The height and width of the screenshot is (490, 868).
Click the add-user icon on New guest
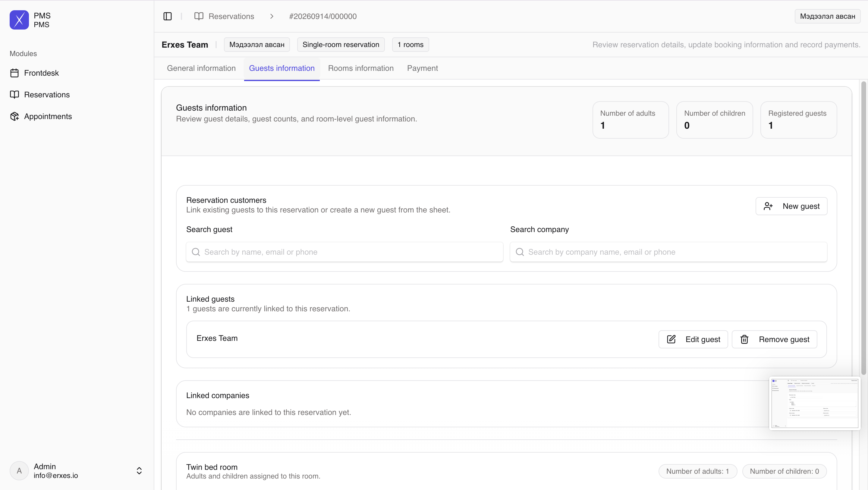point(768,206)
